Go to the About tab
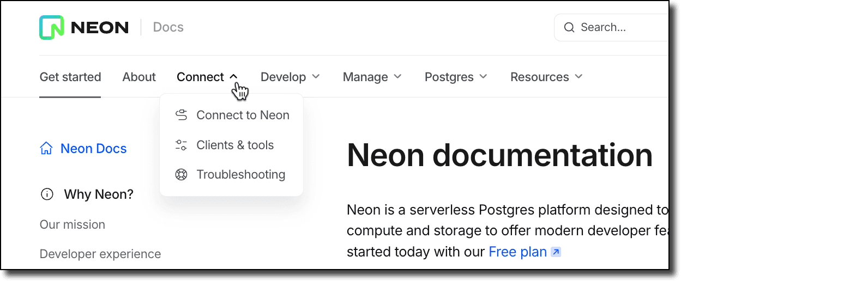868x281 pixels. pos(139,77)
